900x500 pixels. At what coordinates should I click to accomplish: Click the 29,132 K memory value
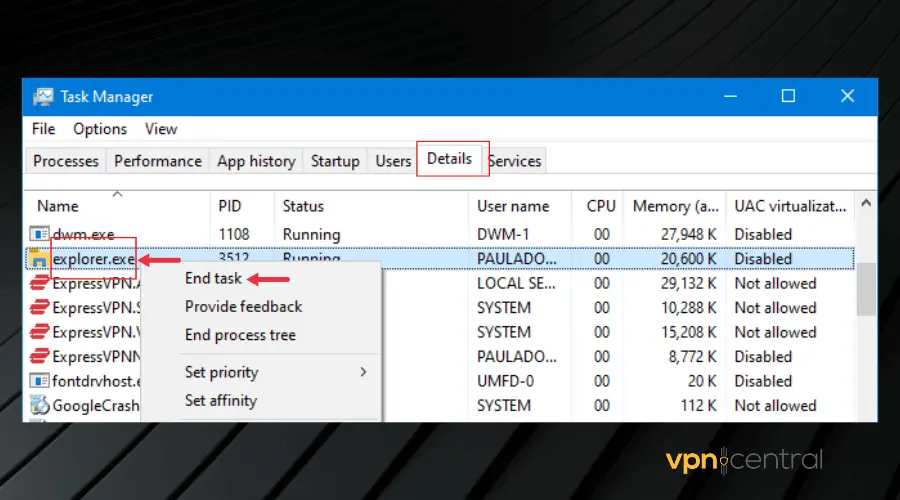tap(688, 283)
